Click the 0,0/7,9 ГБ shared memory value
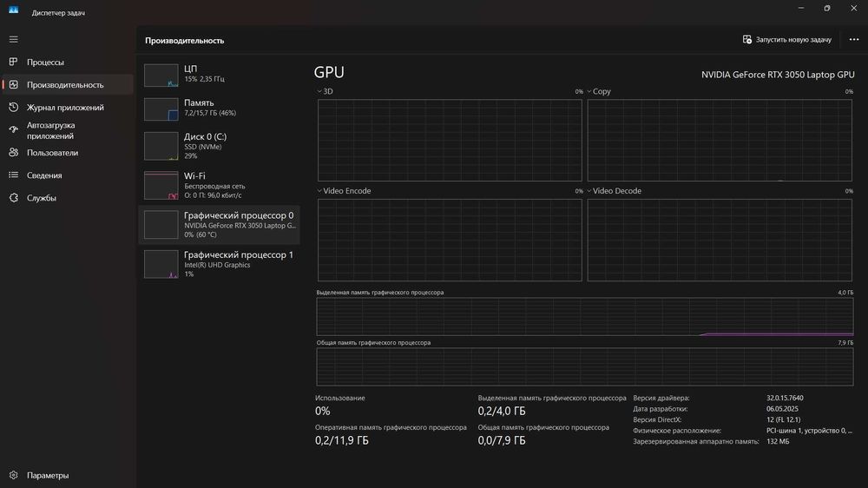The width and height of the screenshot is (868, 488). point(502,440)
